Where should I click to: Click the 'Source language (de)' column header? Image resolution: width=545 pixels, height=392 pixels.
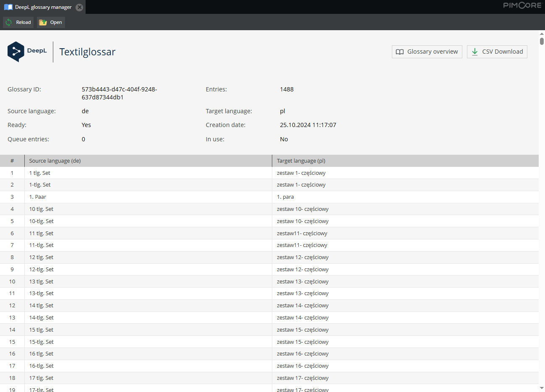149,161
